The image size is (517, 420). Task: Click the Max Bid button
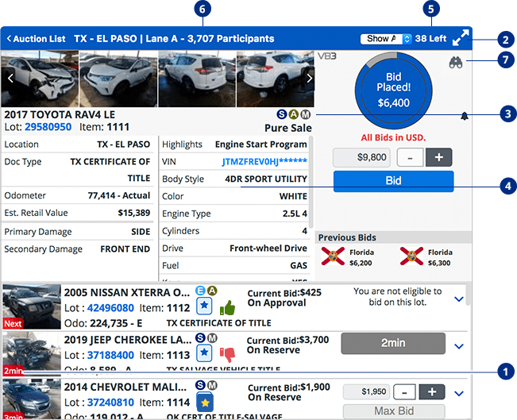point(394,411)
